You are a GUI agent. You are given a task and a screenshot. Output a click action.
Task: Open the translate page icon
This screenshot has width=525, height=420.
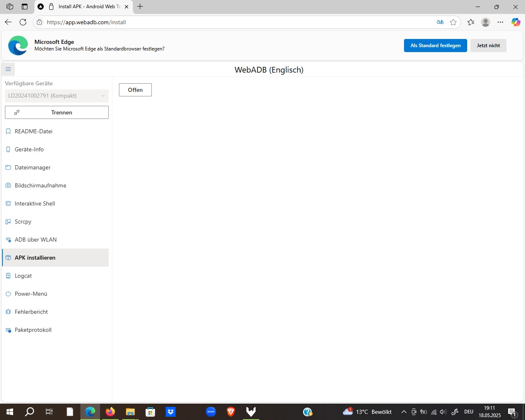point(440,22)
